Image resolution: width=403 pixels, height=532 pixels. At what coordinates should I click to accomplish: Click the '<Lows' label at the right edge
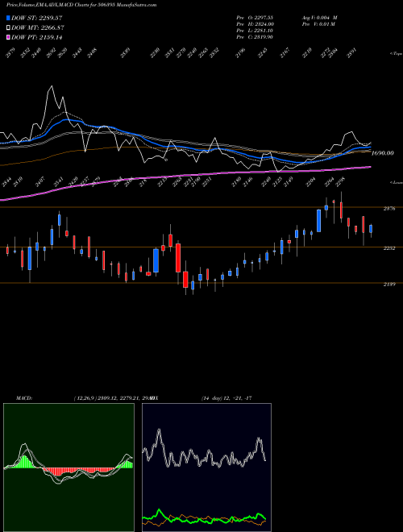click(396, 182)
